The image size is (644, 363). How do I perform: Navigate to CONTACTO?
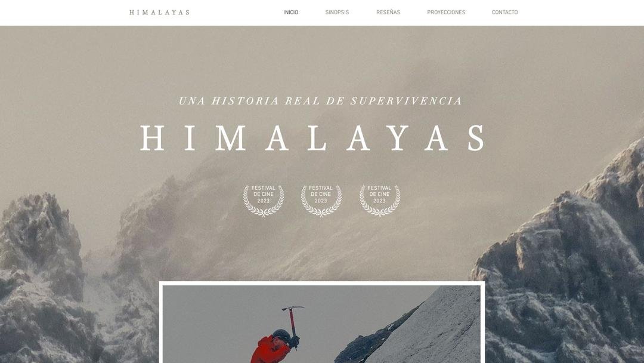pos(505,13)
